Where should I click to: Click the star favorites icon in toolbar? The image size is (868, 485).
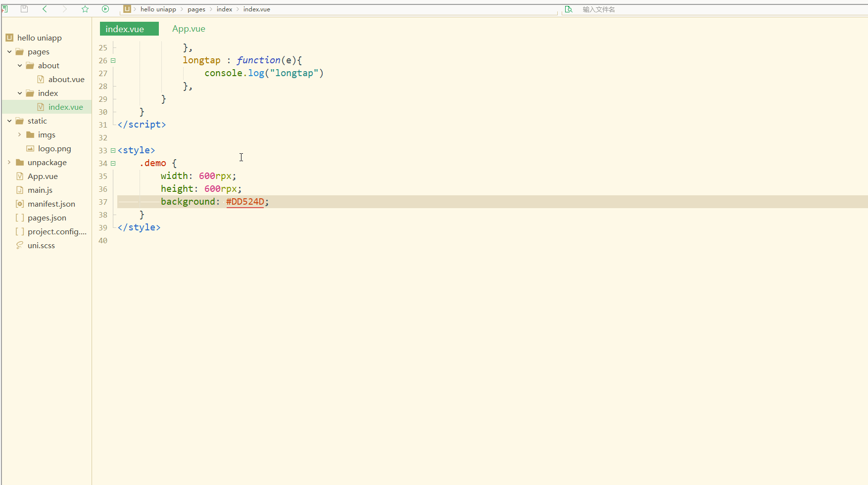tap(85, 9)
